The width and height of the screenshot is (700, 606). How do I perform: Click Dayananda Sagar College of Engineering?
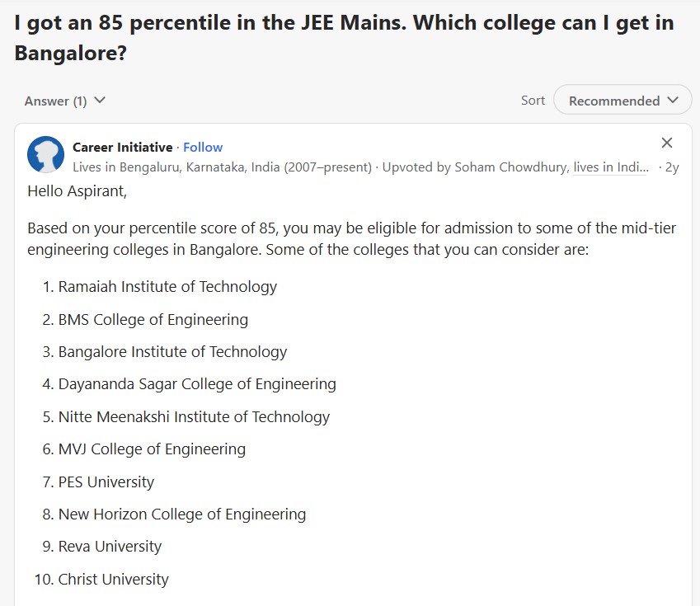[x=197, y=384]
